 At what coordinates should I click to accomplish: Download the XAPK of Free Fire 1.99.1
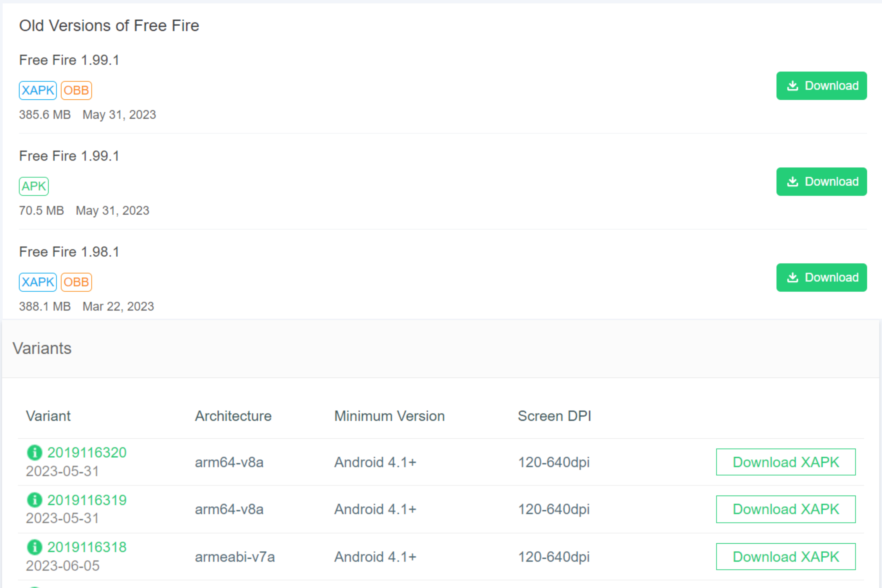coord(821,86)
